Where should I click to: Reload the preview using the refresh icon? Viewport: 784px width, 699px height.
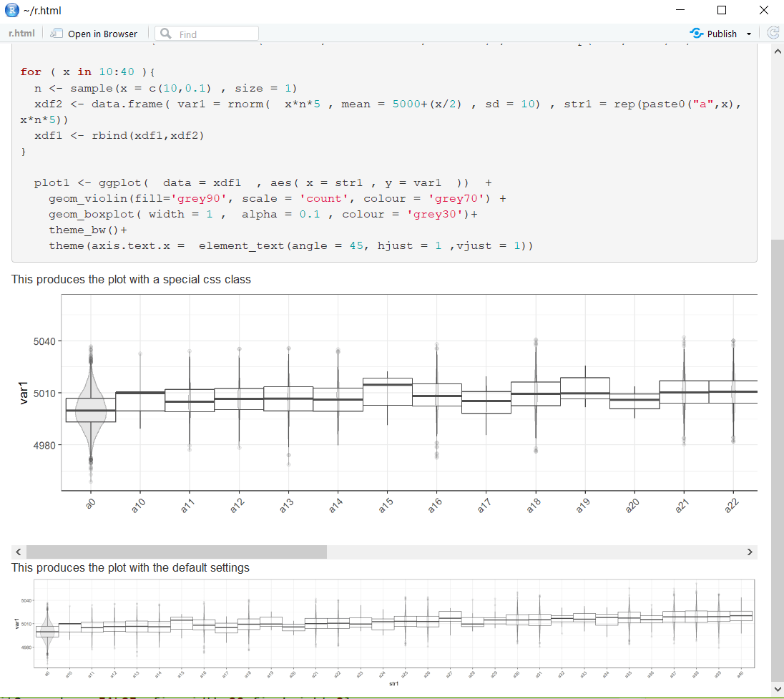coord(773,32)
